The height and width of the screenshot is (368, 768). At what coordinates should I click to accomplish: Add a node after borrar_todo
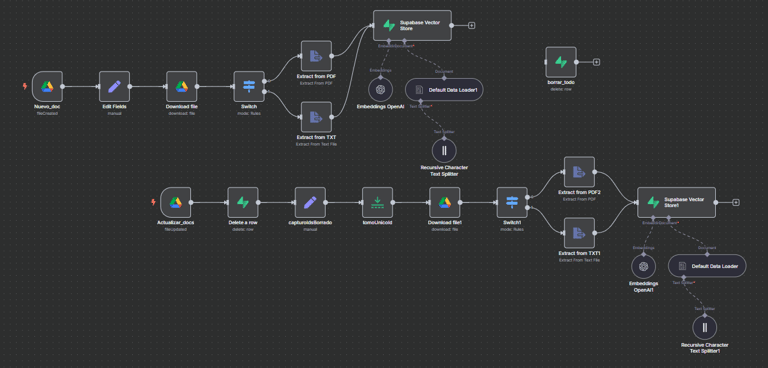[x=596, y=62]
